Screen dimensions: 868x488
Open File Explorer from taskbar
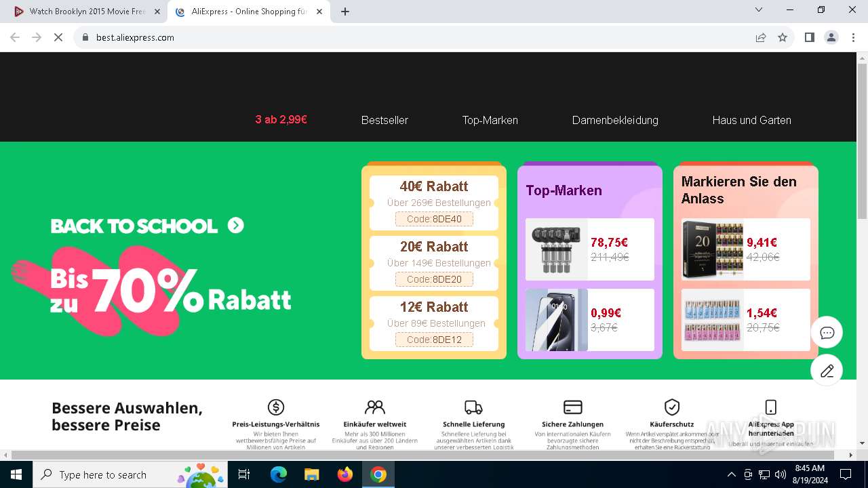coord(311,474)
